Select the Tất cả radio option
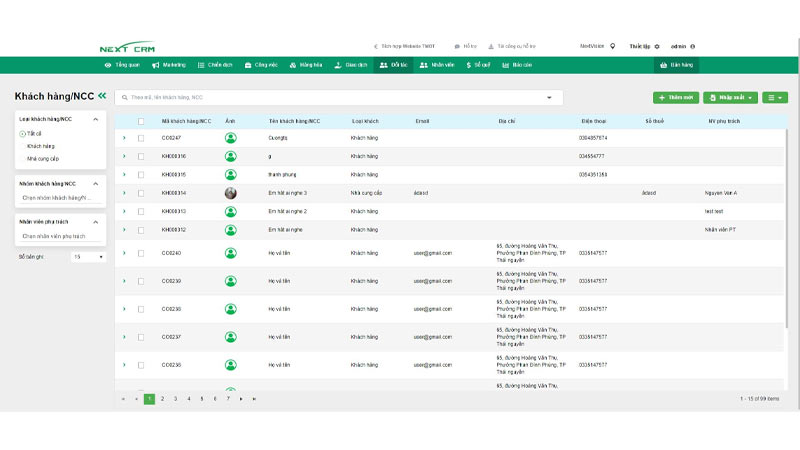Viewport: 800px width, 450px height. (22, 133)
